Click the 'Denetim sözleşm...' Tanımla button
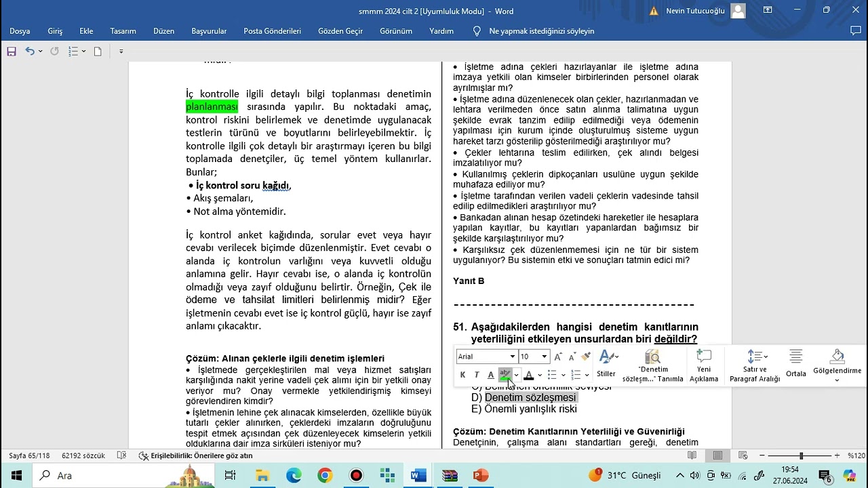Screen dimensions: 868x488 652,366
